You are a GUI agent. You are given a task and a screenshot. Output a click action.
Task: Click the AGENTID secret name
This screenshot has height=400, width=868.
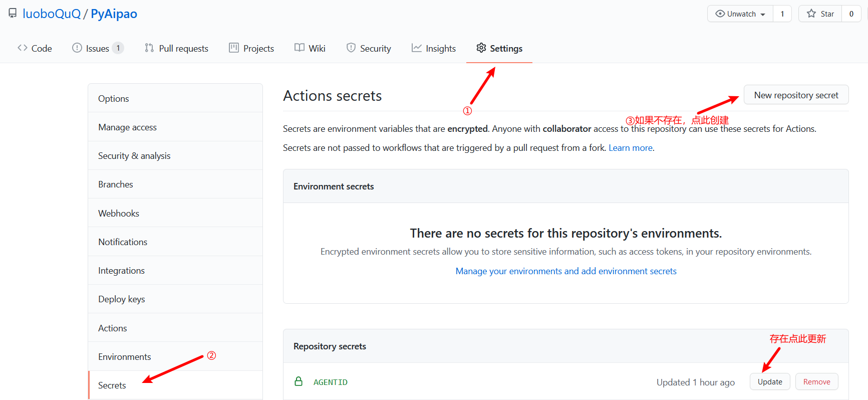click(331, 382)
